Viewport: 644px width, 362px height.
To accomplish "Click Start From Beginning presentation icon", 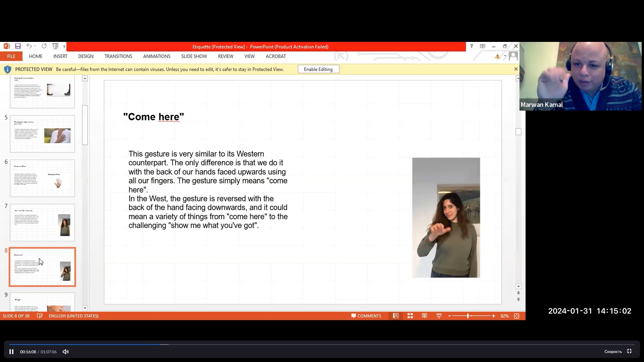I will pyautogui.click(x=56, y=46).
